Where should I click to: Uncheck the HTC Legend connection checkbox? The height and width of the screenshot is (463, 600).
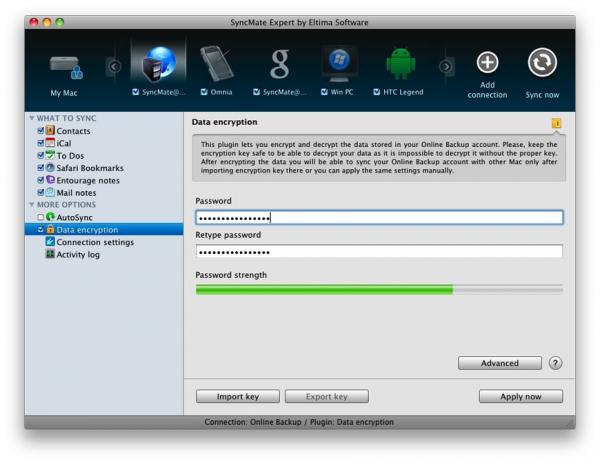click(x=377, y=92)
